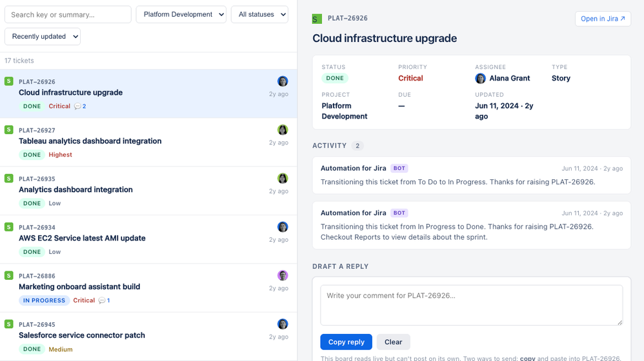Click Platform Development project value in details
The width and height of the screenshot is (644, 361).
tap(344, 111)
